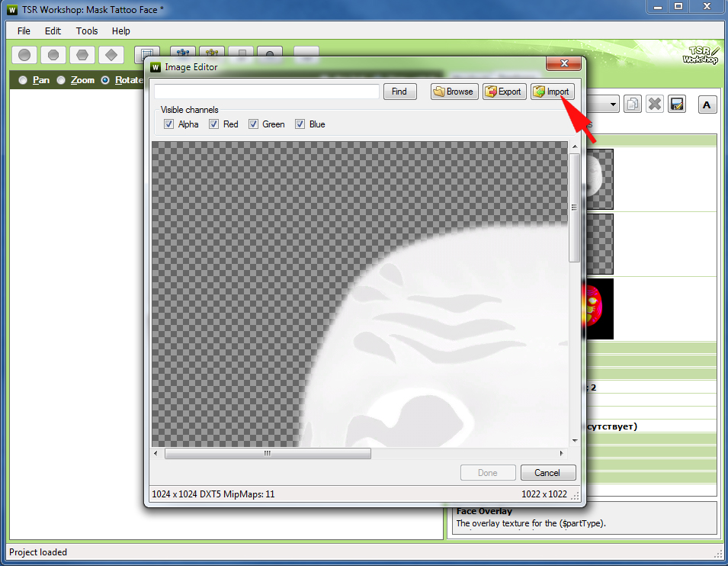The width and height of the screenshot is (728, 566).
Task: Toggle the Green channel checkbox
Action: pos(253,124)
